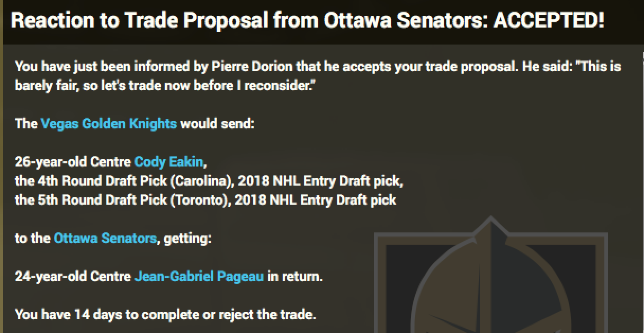Click the '26-year-old Centre' text
The height and width of the screenshot is (333, 644).
(73, 162)
